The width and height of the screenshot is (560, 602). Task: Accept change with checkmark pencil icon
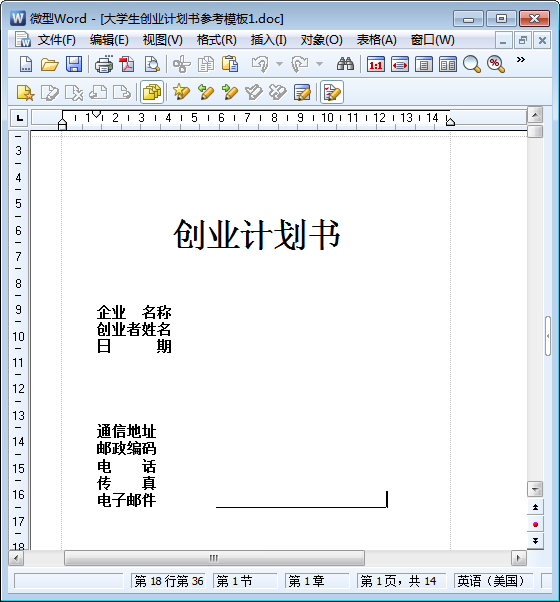coord(254,93)
